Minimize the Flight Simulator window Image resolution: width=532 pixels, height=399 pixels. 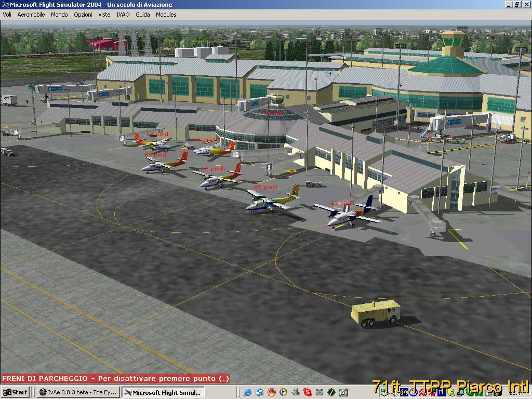coord(508,4)
